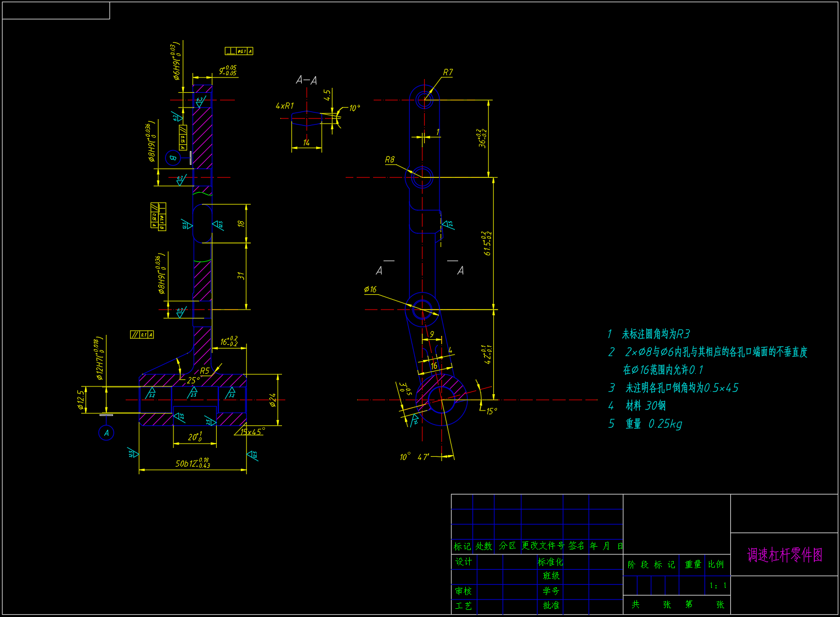The height and width of the screenshot is (617, 840).
Task: Click the 1:1 scale value
Action: 718,586
